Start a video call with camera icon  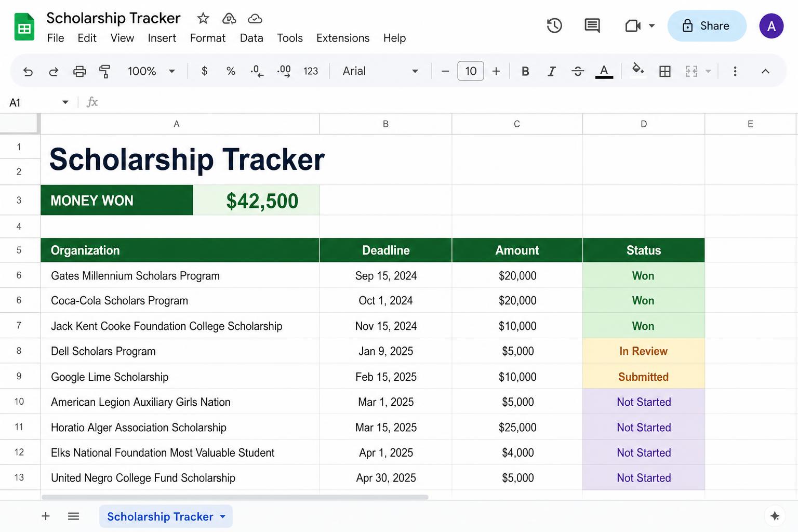[632, 25]
